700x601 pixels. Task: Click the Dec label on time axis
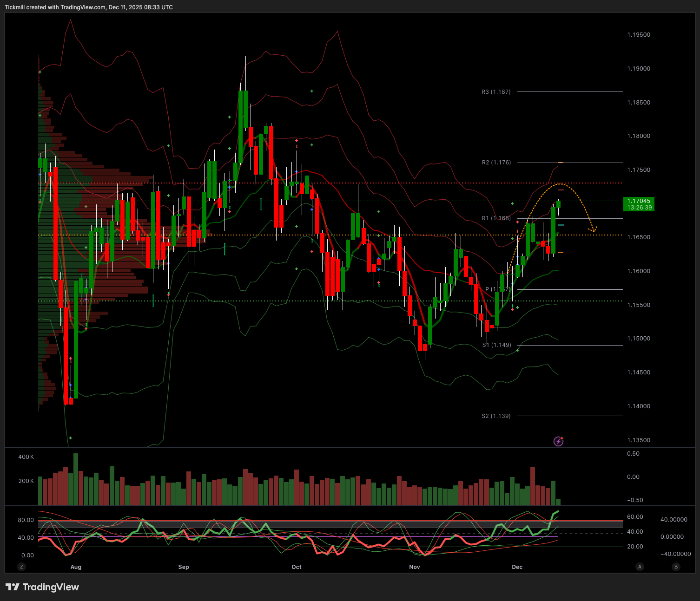click(517, 567)
